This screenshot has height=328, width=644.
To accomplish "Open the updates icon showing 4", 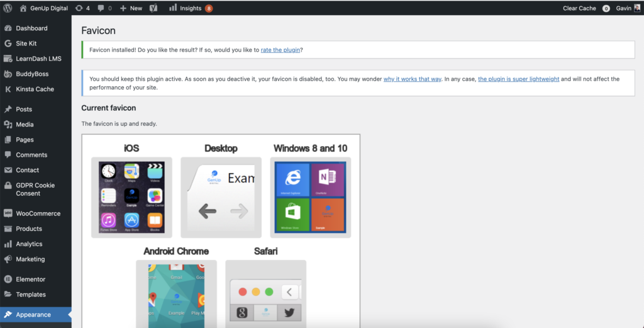I will click(x=79, y=8).
